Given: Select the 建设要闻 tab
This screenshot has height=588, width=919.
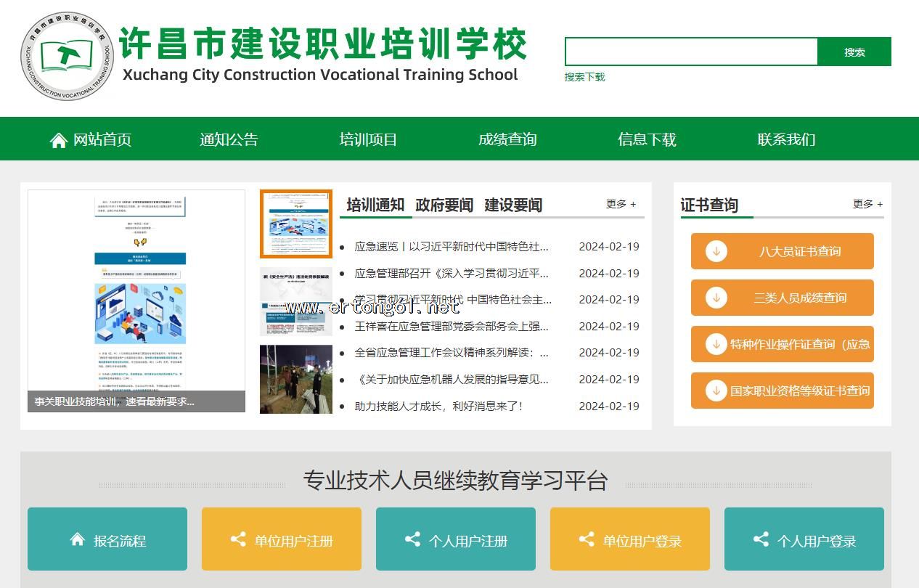Looking at the screenshot, I should [513, 205].
